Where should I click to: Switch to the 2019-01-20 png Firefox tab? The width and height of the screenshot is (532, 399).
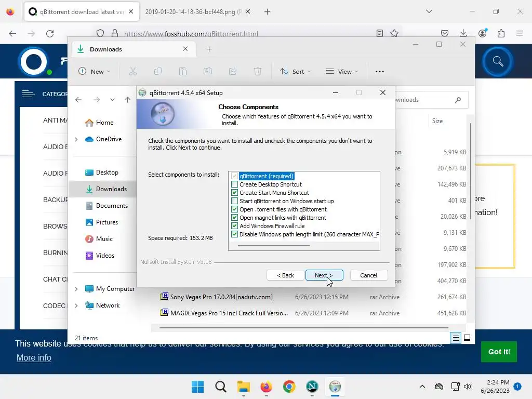tap(193, 12)
